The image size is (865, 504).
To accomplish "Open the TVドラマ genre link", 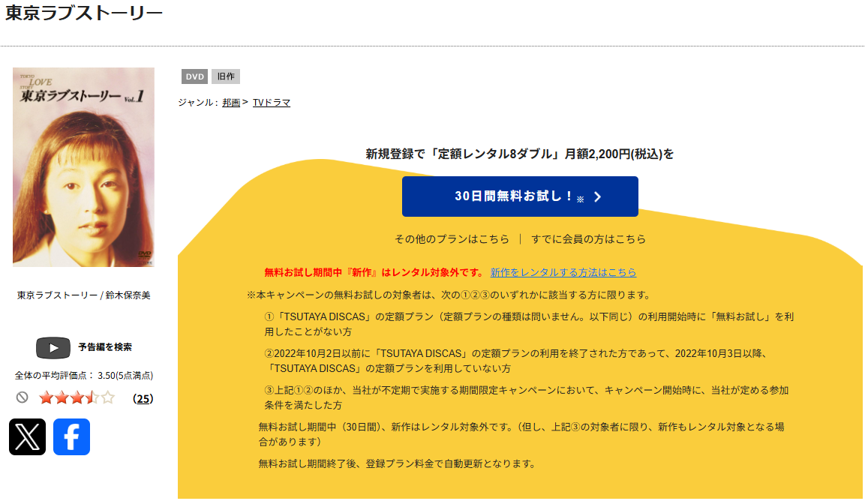I will tap(272, 103).
